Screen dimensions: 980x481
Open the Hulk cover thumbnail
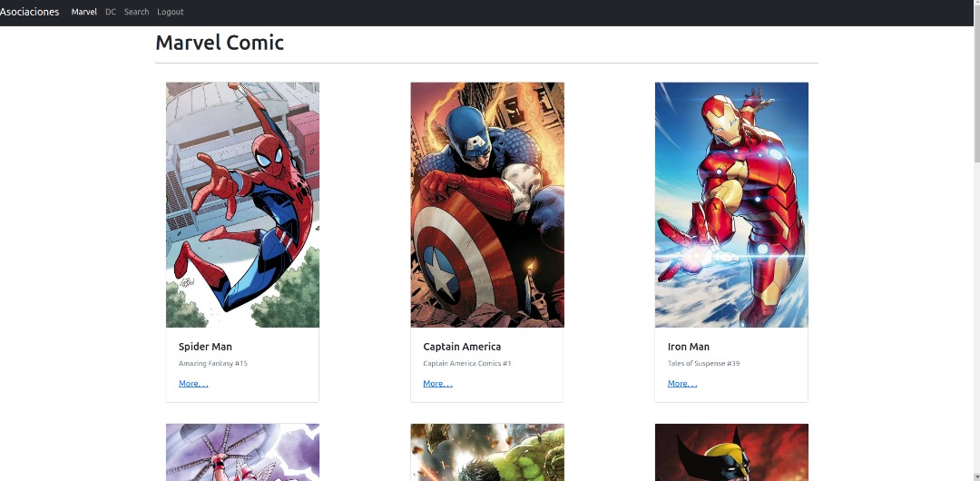click(487, 452)
